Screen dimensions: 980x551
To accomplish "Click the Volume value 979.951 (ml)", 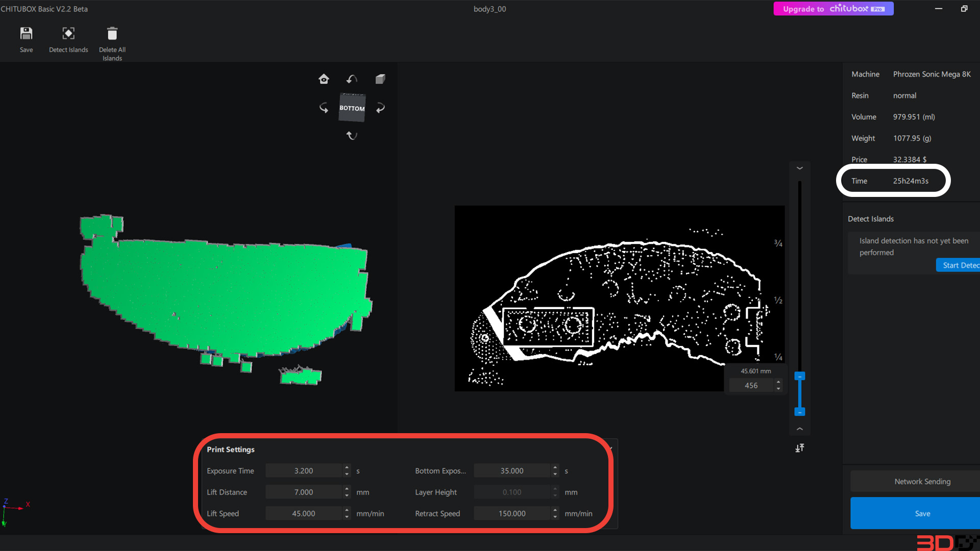I will [x=914, y=117].
